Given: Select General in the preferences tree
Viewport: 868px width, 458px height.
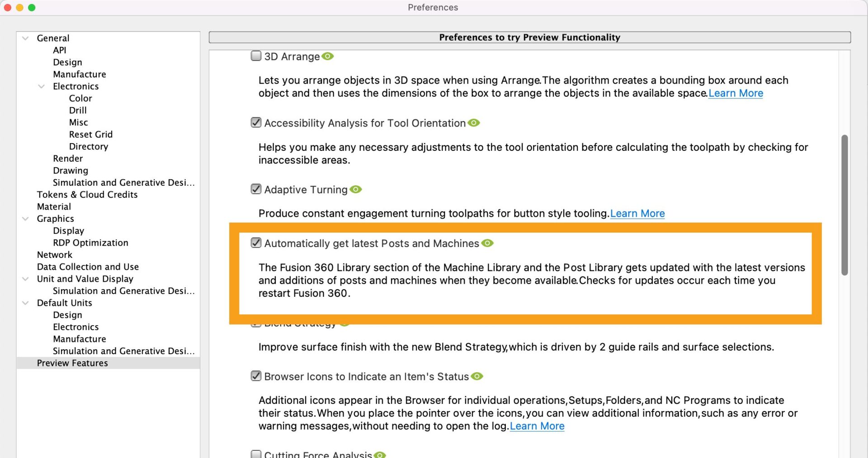Looking at the screenshot, I should [53, 38].
